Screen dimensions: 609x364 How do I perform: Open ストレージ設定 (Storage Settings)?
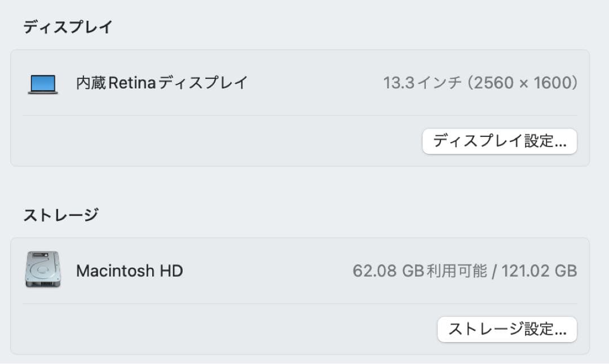coord(507,330)
